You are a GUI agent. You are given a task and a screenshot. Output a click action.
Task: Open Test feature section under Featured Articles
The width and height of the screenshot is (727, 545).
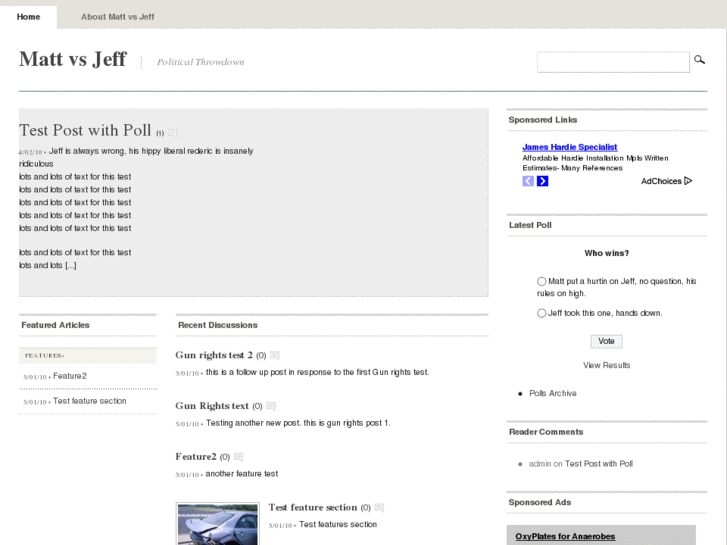[x=89, y=401]
